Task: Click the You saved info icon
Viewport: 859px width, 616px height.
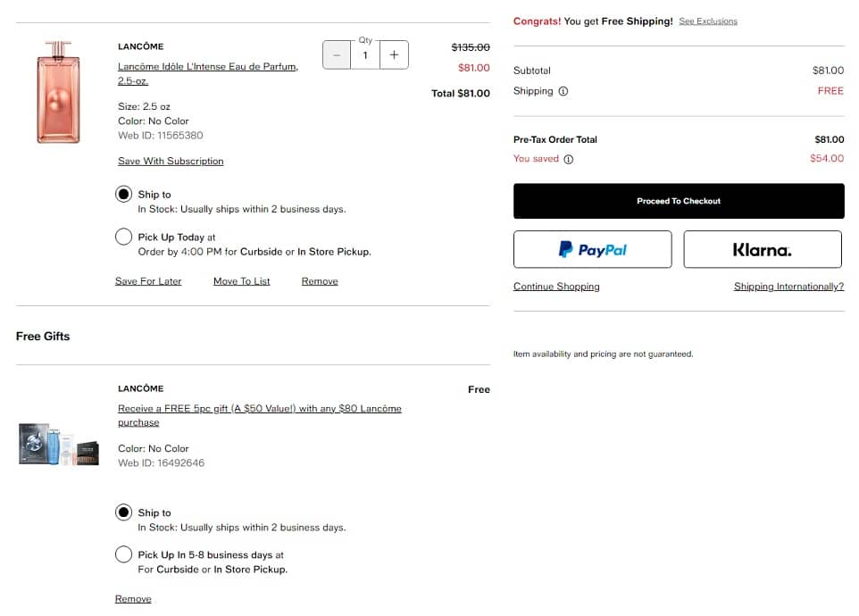Action: (x=569, y=159)
